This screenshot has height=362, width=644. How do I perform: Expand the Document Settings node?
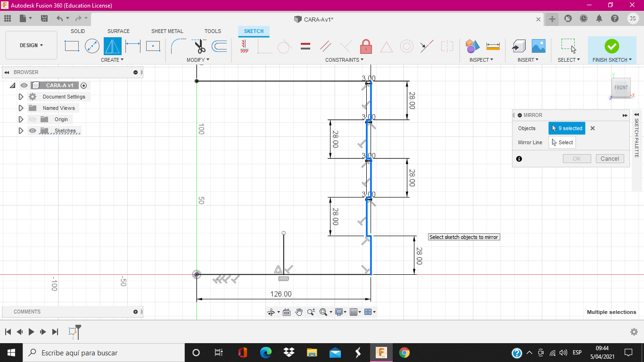21,97
